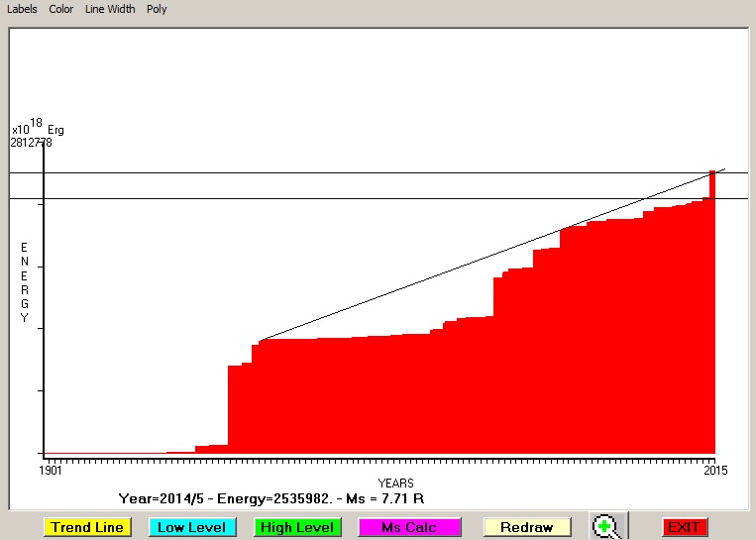Open the Line Width menu
Image resolution: width=756 pixels, height=540 pixels.
point(110,9)
